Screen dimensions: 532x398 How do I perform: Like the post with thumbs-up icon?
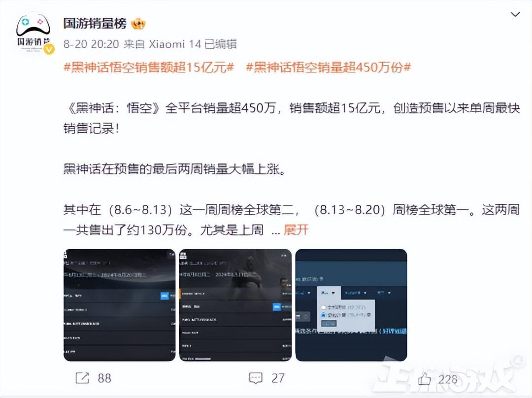pyautogui.click(x=425, y=379)
